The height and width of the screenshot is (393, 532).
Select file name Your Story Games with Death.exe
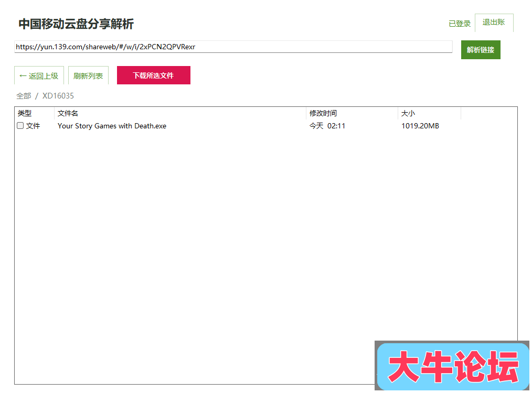[x=112, y=126]
